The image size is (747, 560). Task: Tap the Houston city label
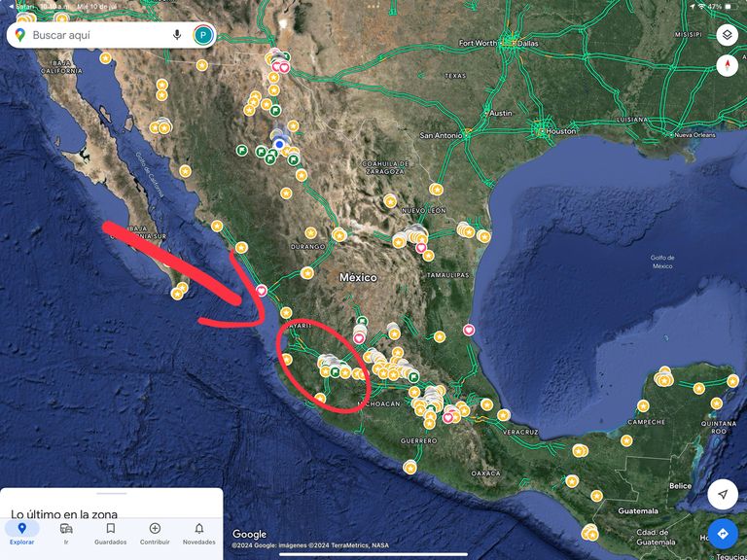560,131
